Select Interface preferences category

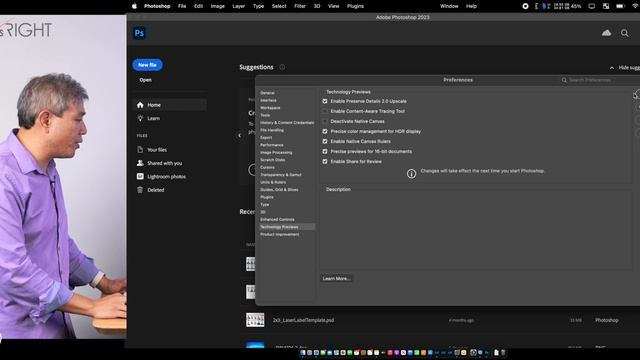(x=269, y=100)
